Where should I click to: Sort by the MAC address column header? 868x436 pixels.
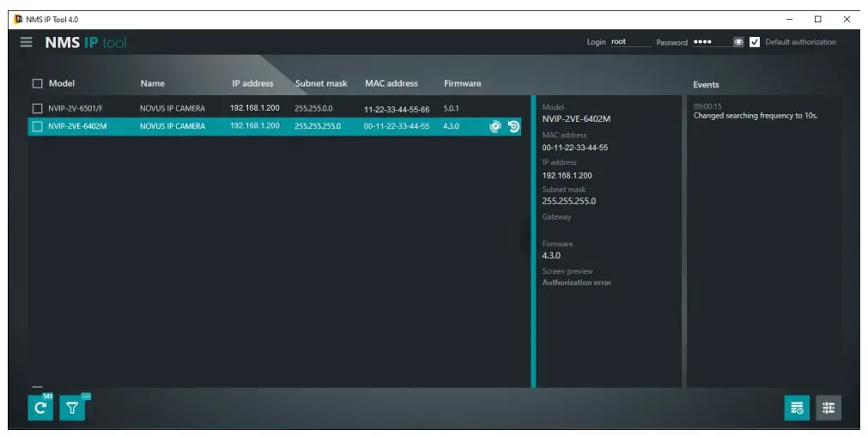(392, 83)
